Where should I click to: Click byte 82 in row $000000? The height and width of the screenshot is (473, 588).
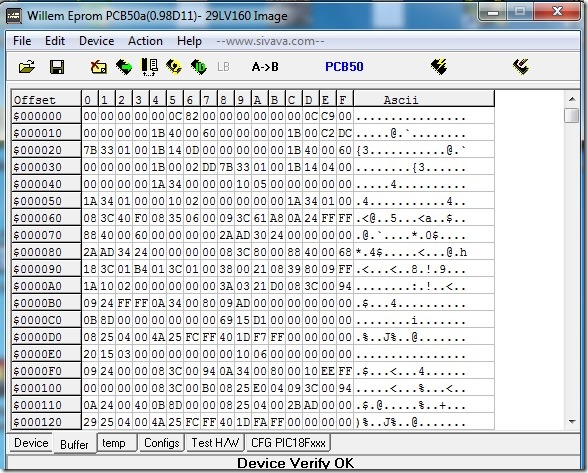pos(192,116)
